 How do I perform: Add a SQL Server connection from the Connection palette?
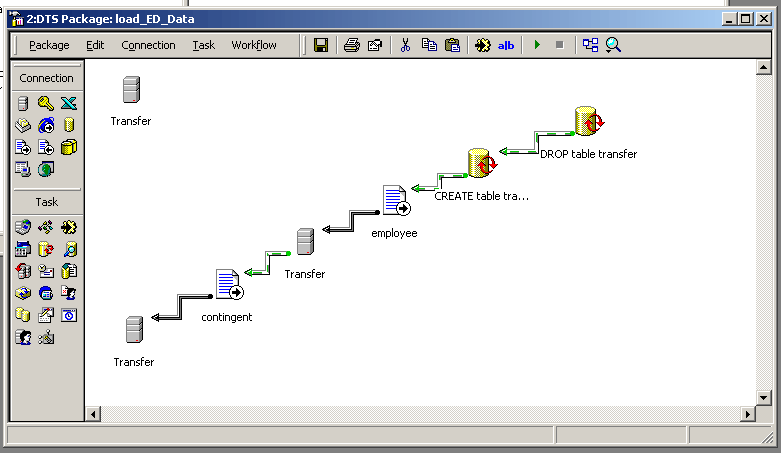(23, 104)
